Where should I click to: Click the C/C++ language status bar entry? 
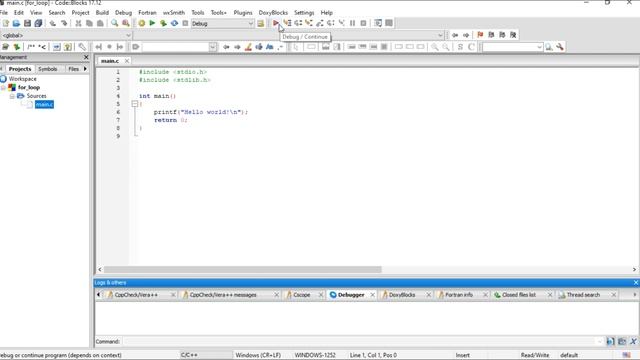189,355
